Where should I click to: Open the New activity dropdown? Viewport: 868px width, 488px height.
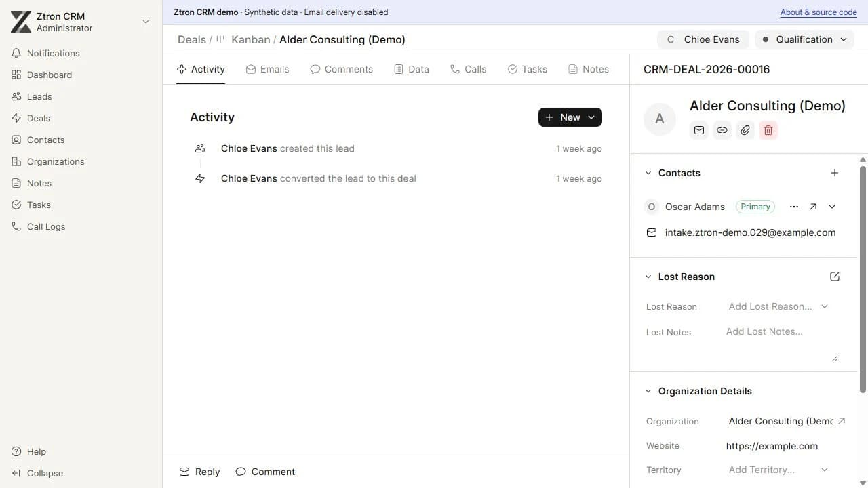coord(570,117)
